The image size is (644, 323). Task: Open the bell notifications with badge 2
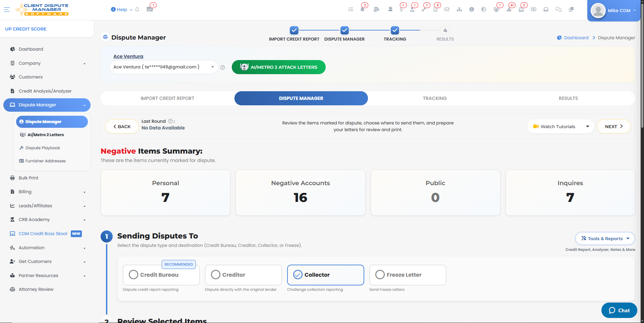363,9
